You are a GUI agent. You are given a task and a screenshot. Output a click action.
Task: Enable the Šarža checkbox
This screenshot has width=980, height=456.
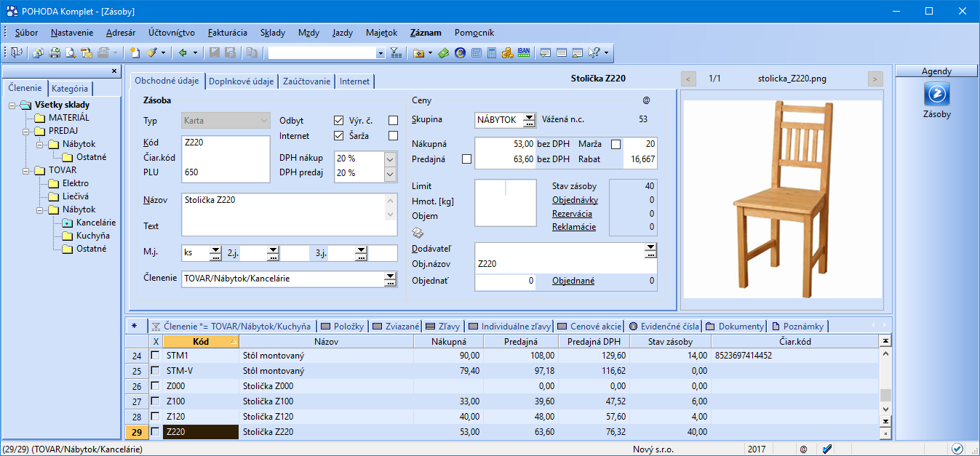[394, 136]
